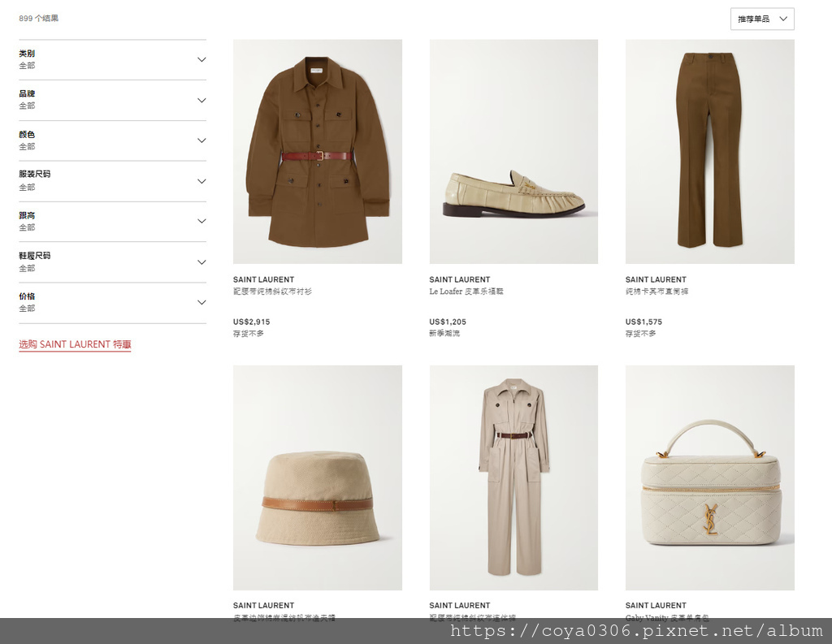Click the product name Le Loafer 皮革乐福鞋

click(466, 292)
